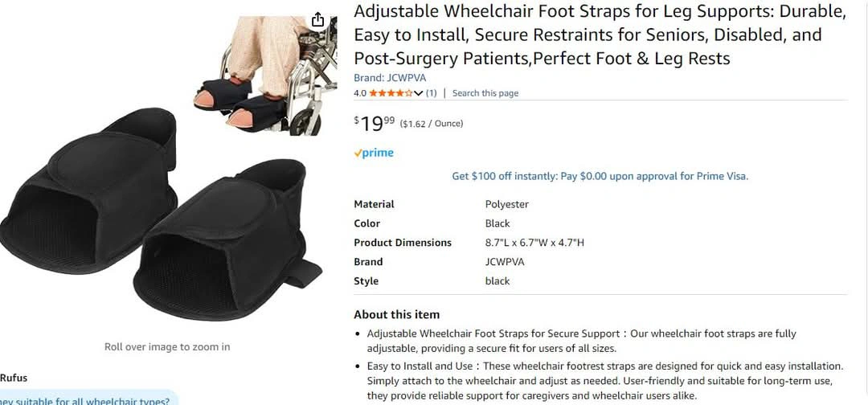Click the orange star rating icons
The image size is (868, 405).
coord(391,93)
